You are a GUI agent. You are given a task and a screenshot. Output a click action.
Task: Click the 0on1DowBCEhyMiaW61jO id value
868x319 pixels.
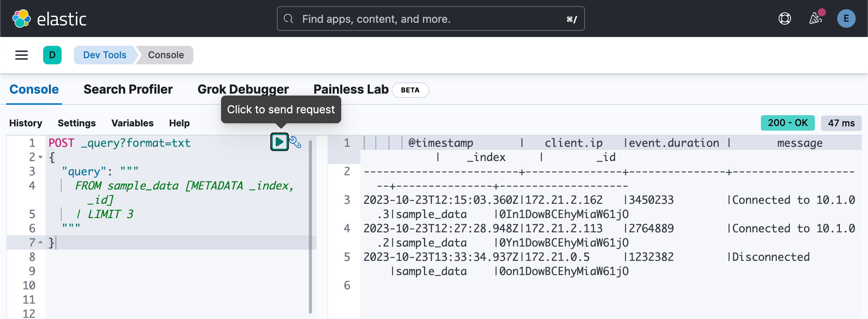point(564,271)
